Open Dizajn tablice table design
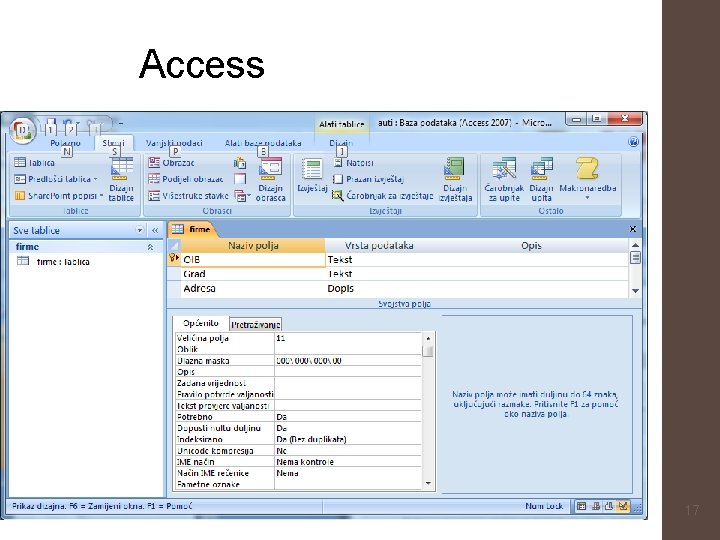Image resolution: width=720 pixels, height=540 pixels. click(x=121, y=180)
